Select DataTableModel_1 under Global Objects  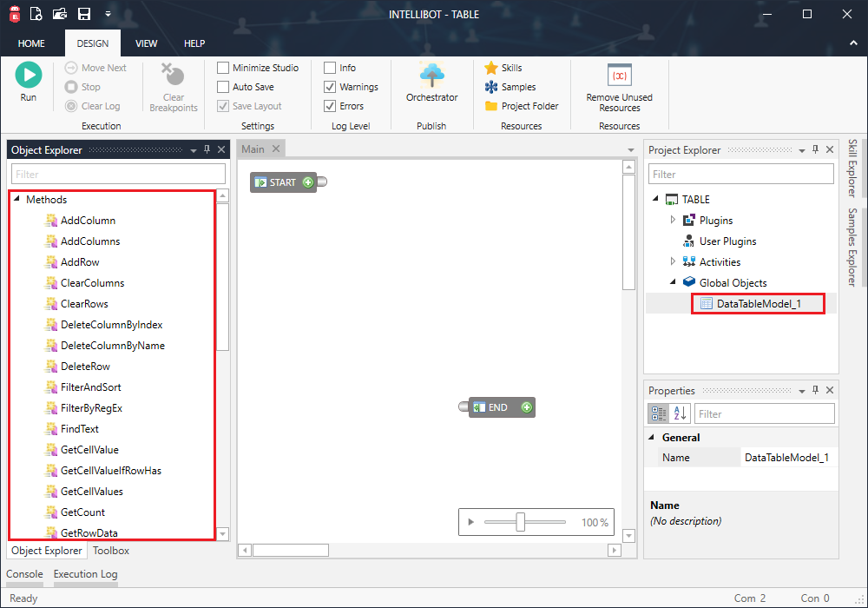click(759, 303)
